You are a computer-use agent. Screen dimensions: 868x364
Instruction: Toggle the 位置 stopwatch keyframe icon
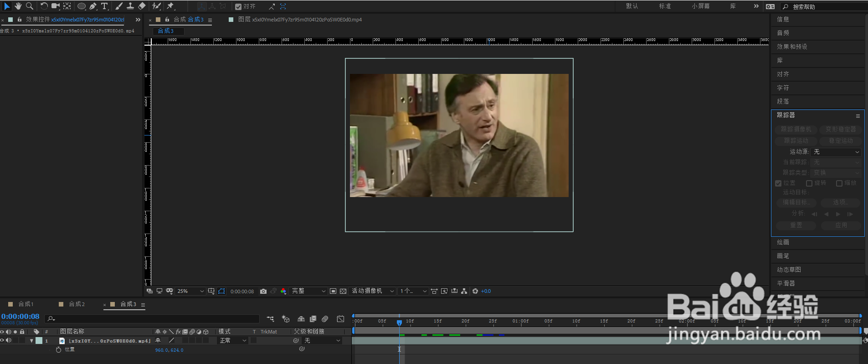(58, 349)
